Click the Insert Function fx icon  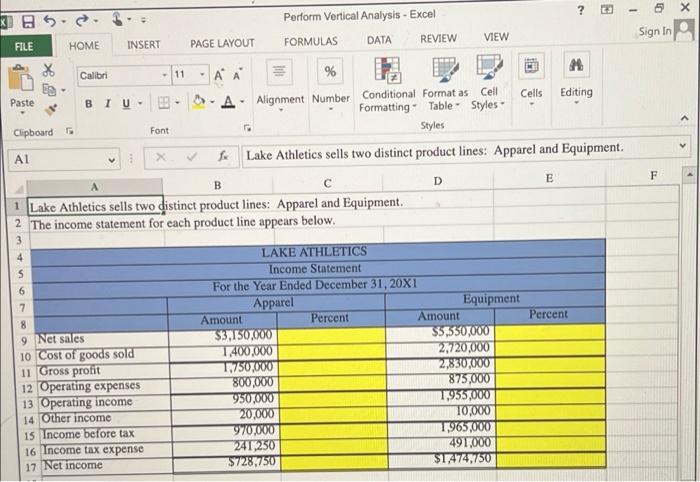223,156
